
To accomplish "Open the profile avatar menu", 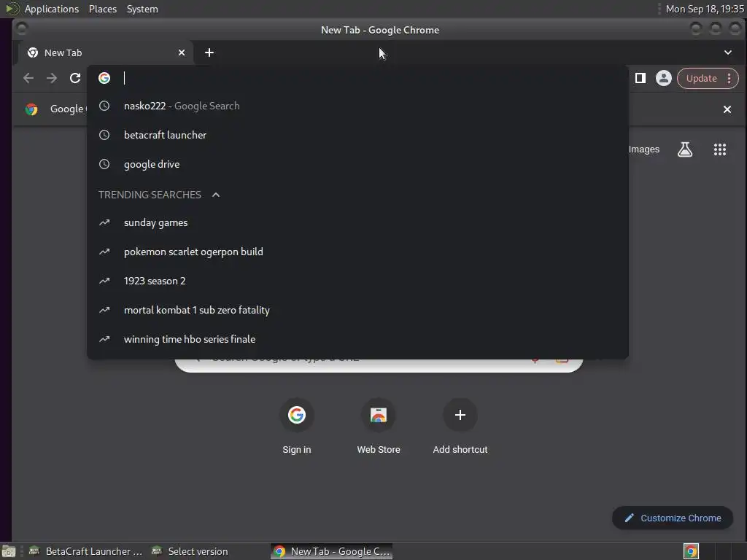I will [664, 78].
